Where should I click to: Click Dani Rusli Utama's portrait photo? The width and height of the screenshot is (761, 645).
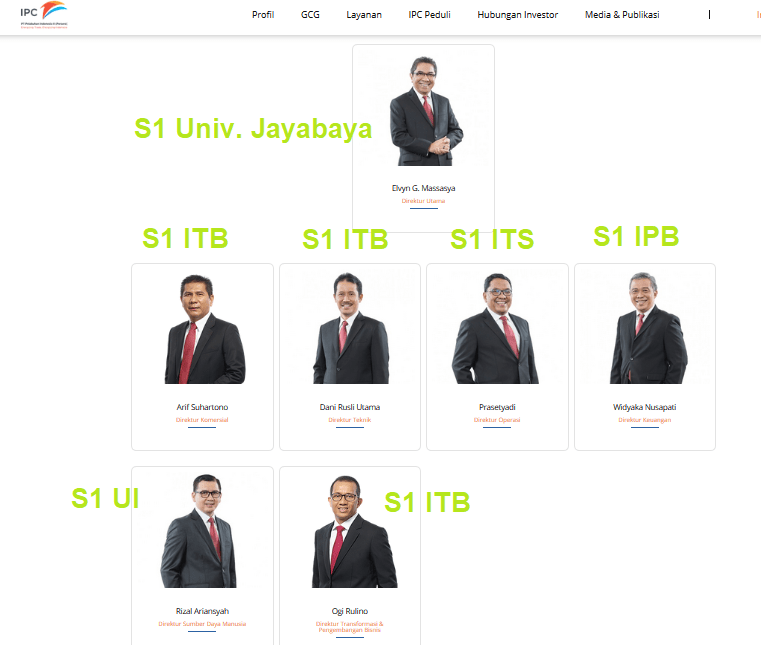tap(351, 328)
